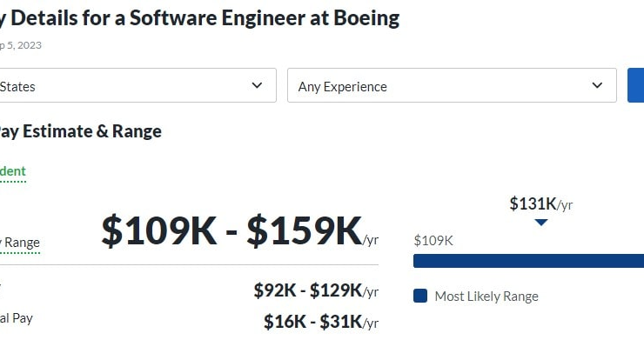Screen dimensions: 644x340
Task: Click the $109K minimum label above the bar
Action: [x=433, y=240]
